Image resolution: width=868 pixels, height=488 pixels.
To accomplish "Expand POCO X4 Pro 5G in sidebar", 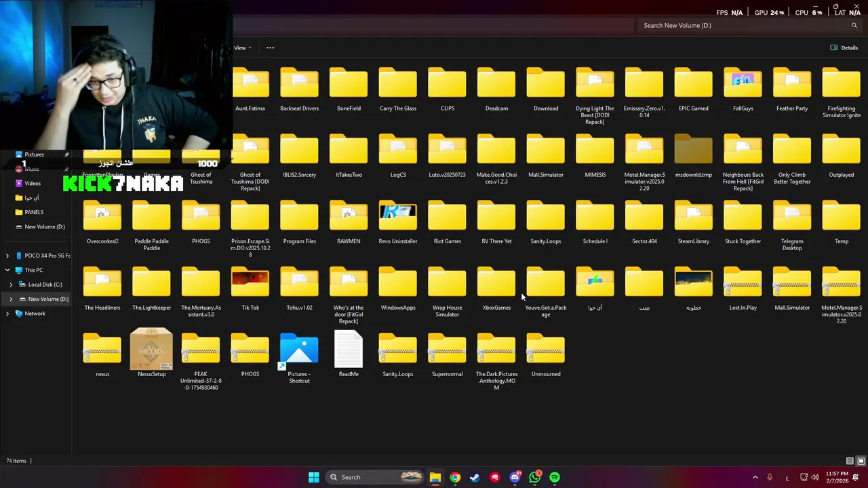I will 7,256.
